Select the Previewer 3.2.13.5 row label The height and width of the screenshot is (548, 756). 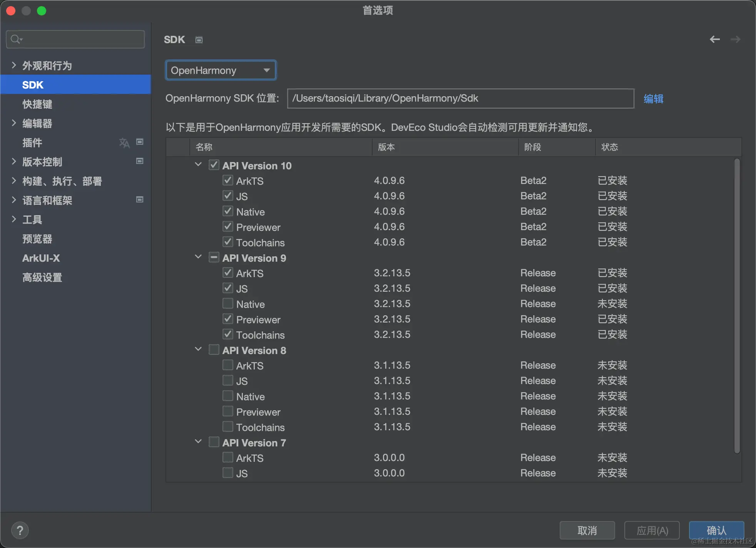(258, 319)
